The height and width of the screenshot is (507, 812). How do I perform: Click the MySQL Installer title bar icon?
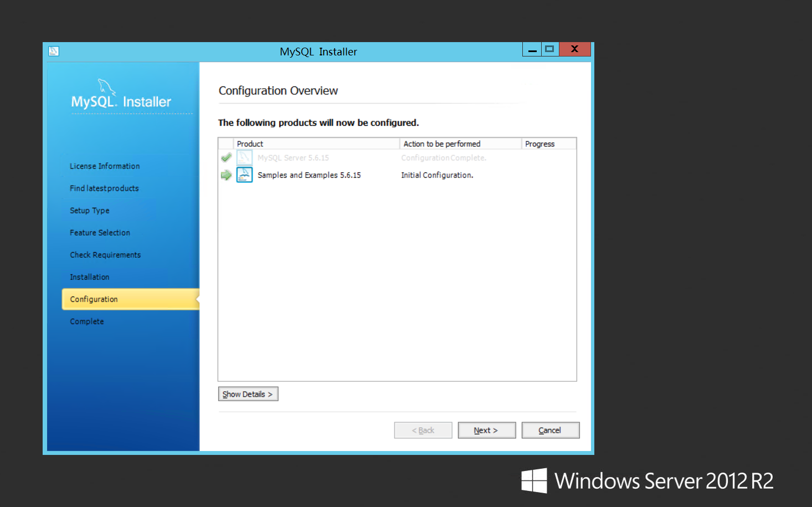pyautogui.click(x=54, y=51)
